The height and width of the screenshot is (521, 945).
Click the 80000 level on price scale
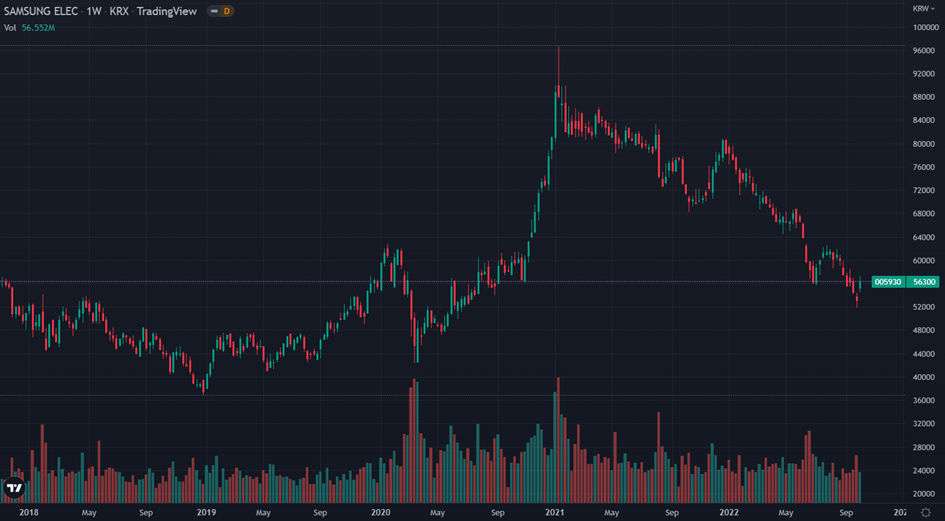coord(922,144)
